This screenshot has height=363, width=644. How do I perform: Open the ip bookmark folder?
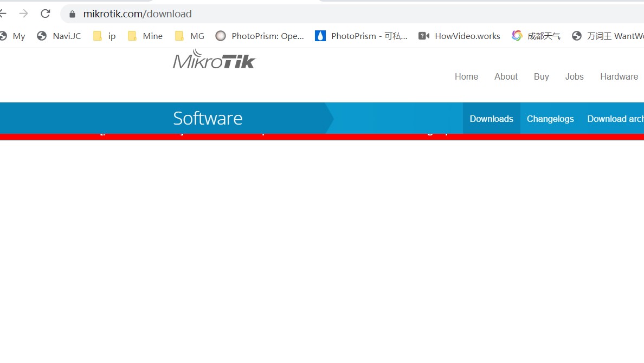pyautogui.click(x=104, y=36)
